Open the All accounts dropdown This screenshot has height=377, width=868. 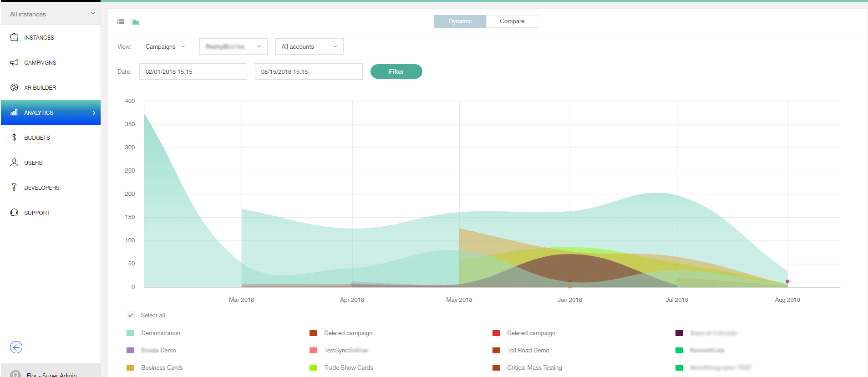click(x=309, y=46)
